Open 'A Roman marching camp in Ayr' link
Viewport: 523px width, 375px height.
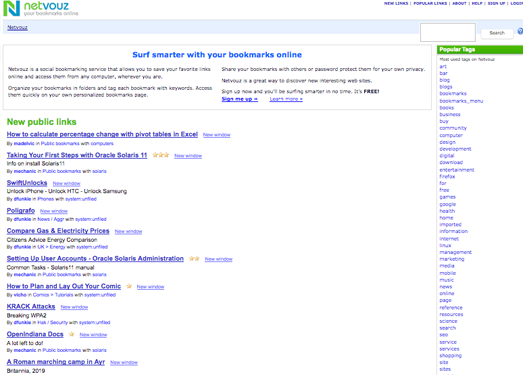[56, 362]
